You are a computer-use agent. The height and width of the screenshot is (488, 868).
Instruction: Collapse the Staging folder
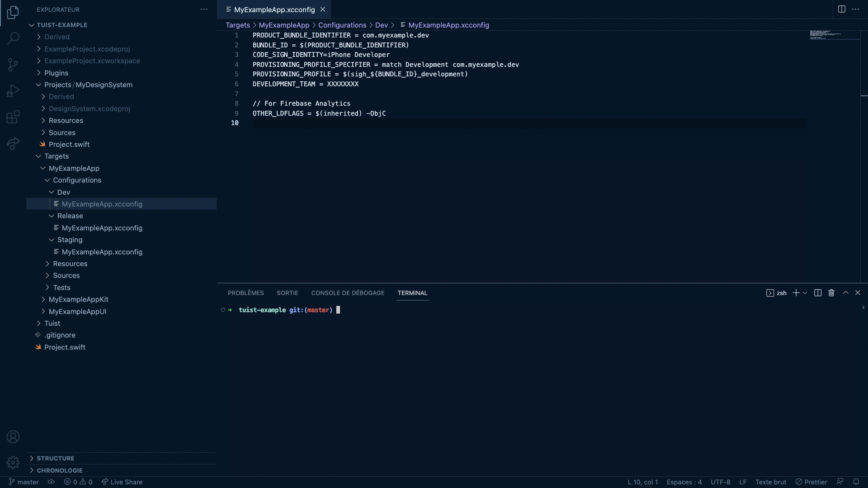pyautogui.click(x=70, y=240)
